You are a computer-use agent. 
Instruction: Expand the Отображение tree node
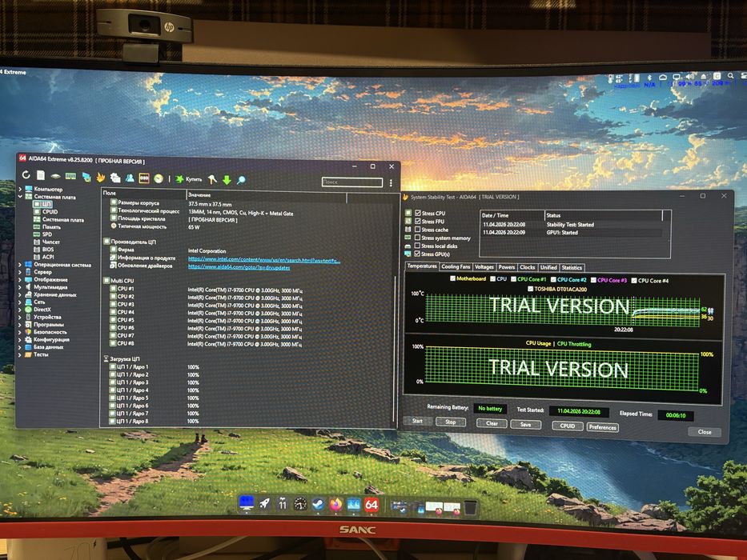20,279
